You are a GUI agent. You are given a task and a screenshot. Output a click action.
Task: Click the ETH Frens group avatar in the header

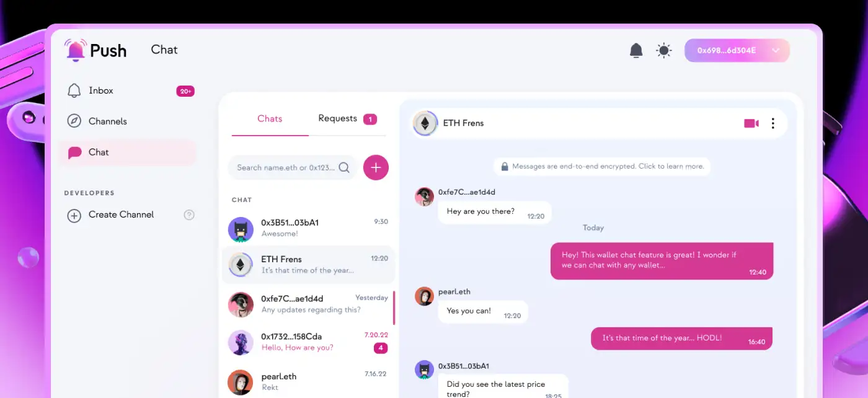tap(425, 123)
